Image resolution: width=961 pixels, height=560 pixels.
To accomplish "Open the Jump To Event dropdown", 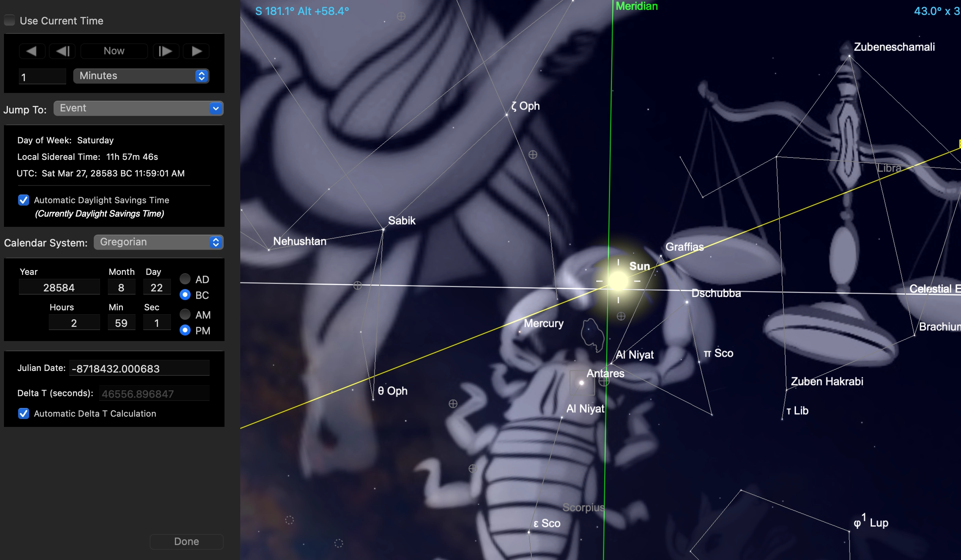I will (138, 108).
